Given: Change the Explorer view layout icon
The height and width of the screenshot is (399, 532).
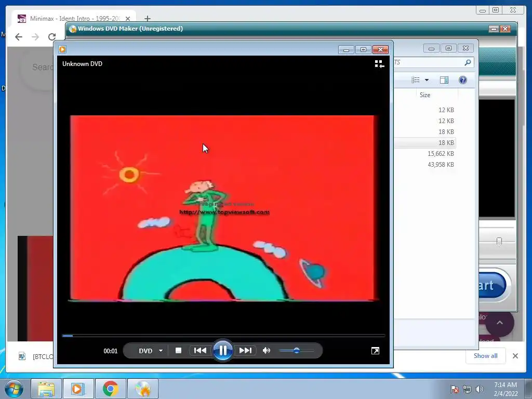Looking at the screenshot, I should (415, 80).
